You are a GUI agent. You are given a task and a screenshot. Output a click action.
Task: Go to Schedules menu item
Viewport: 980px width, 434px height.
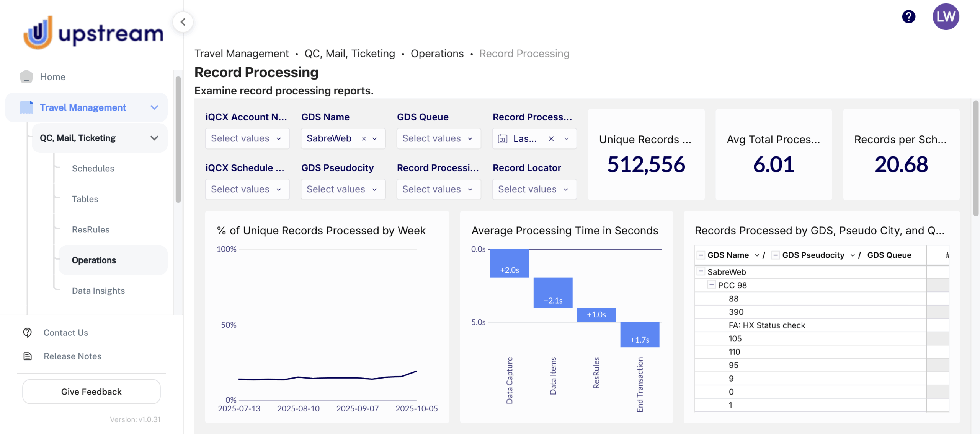click(93, 169)
